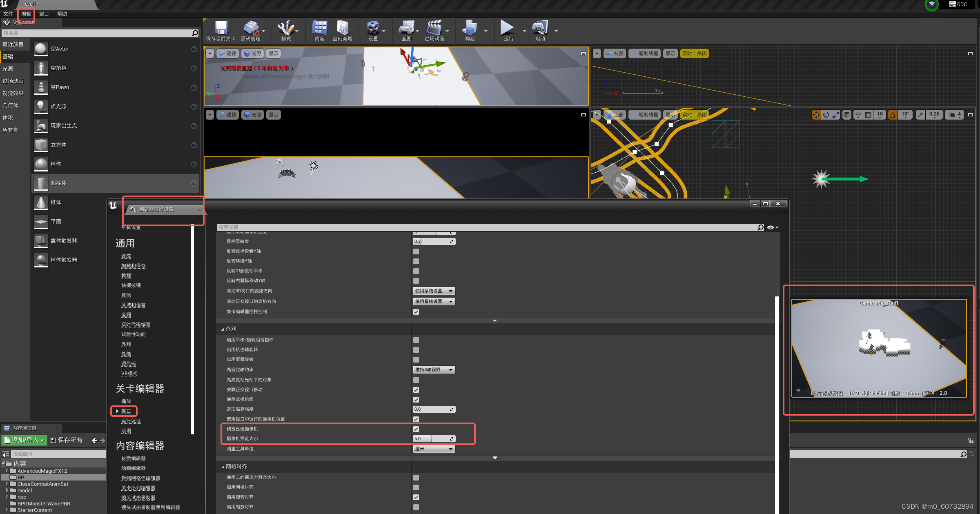
Task: Launch the project (启动)
Action: coord(539,31)
